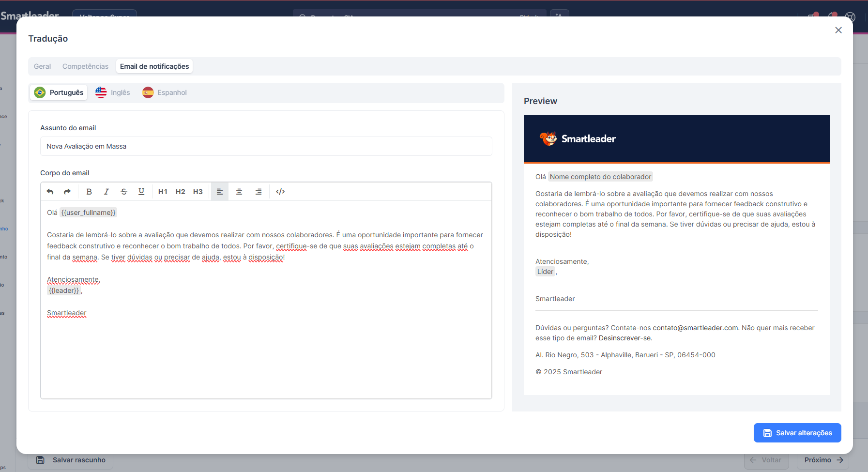Apply H1 heading style
868x472 pixels.
(x=163, y=192)
